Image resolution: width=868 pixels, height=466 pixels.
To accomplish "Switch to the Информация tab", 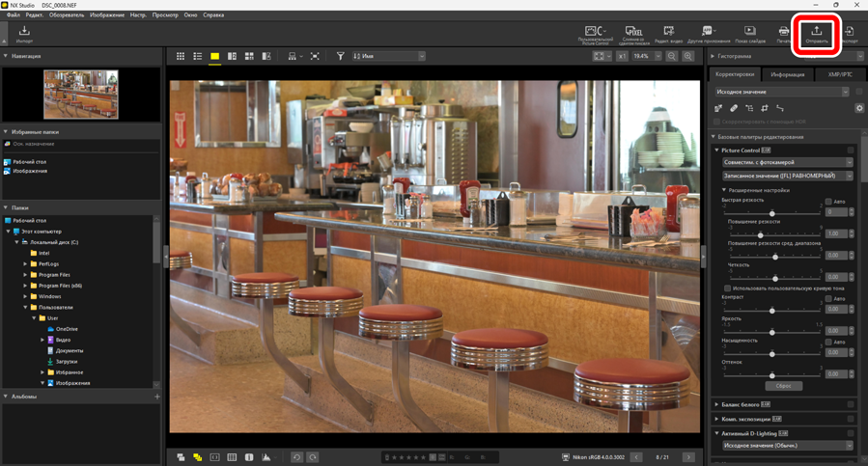I will click(x=788, y=74).
